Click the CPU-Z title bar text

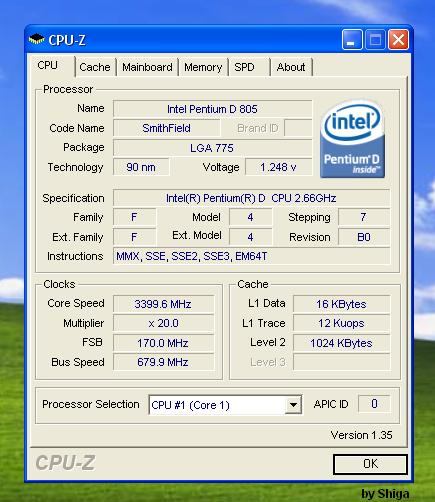(x=67, y=40)
